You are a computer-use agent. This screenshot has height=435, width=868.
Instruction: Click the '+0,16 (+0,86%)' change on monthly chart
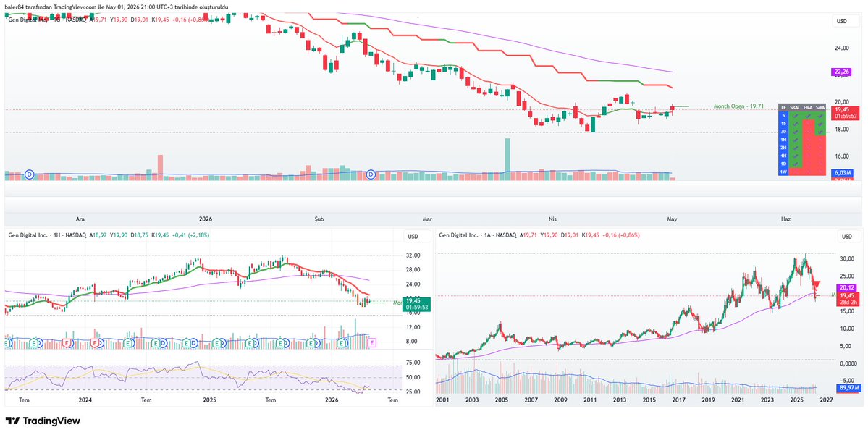pyautogui.click(x=620, y=235)
